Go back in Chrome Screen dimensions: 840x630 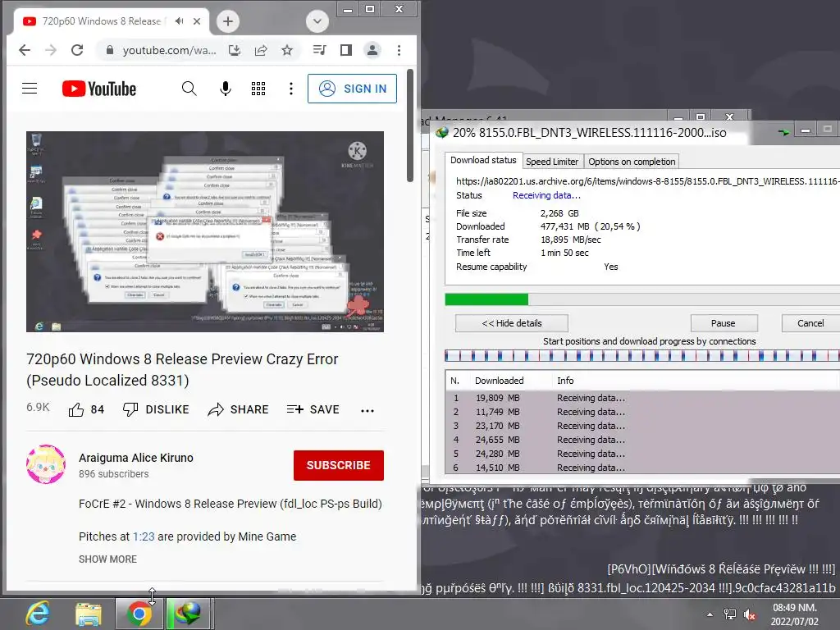[x=25, y=50]
